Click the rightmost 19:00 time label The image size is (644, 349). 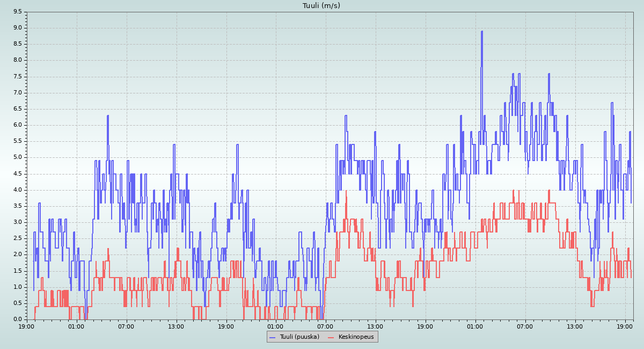(x=625, y=326)
